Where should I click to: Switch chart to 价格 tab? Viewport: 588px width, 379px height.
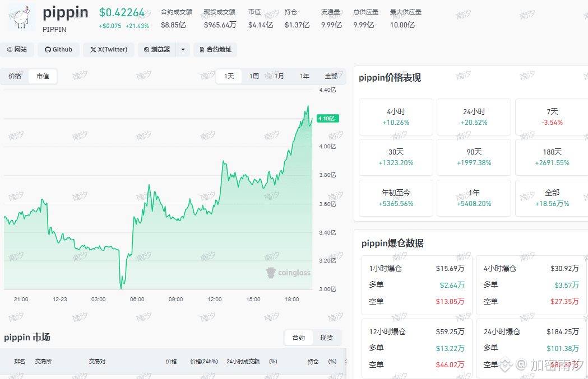(15, 76)
